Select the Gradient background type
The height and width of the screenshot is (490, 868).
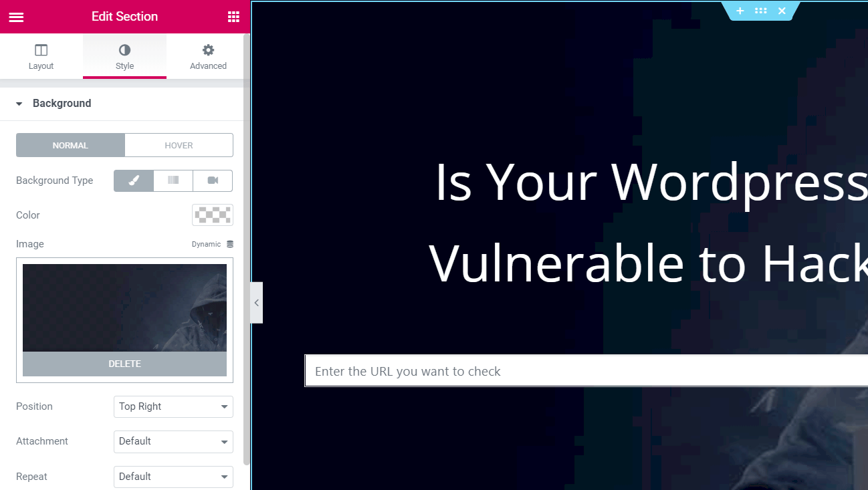173,180
